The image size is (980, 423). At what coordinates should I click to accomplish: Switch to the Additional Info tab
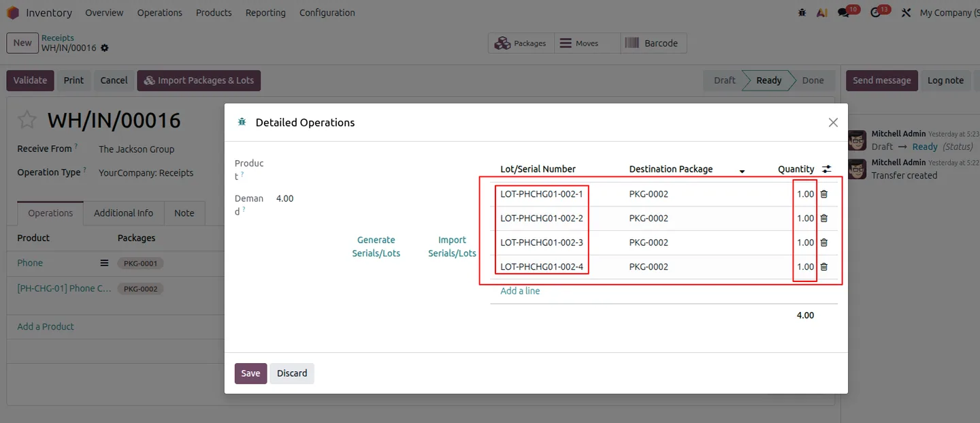(x=124, y=213)
